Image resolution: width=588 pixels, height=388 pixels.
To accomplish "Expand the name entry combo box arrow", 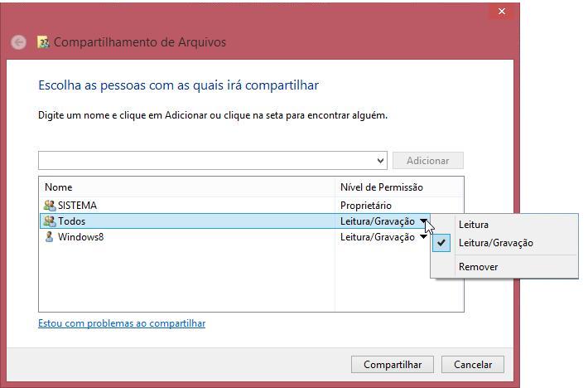I will click(x=380, y=161).
